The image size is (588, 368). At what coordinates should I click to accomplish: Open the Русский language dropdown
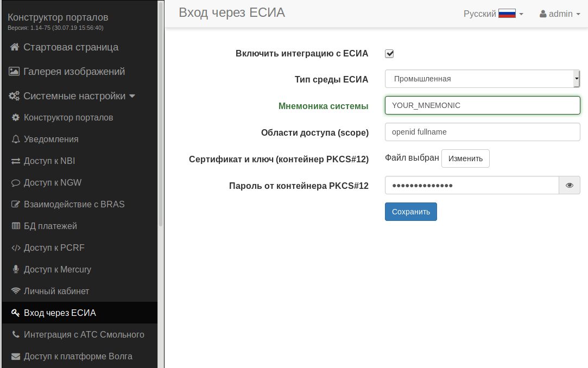click(493, 14)
